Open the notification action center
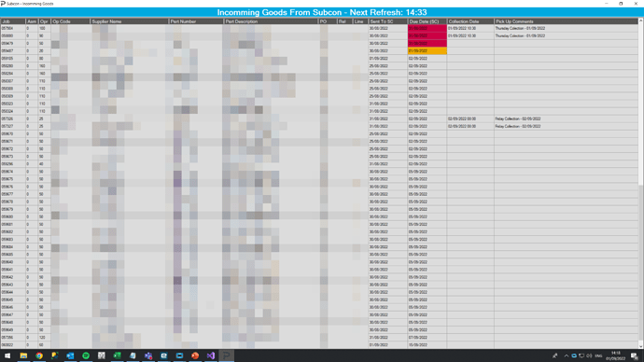The height and width of the screenshot is (362, 644). pos(635,355)
